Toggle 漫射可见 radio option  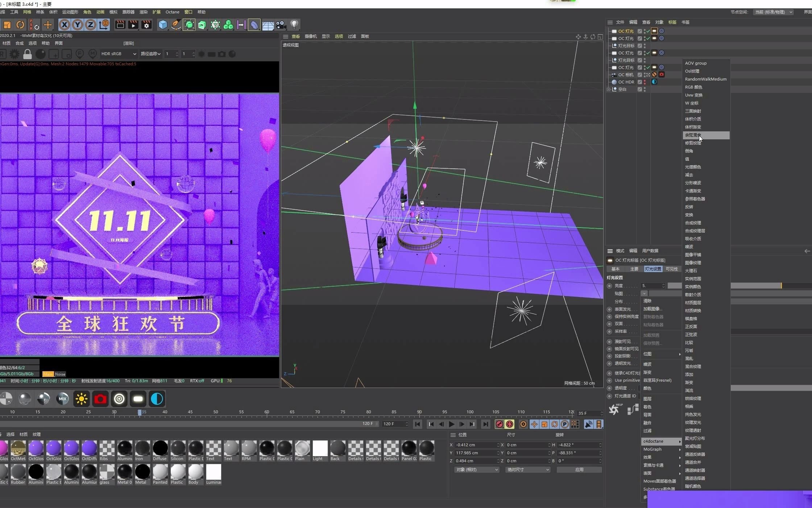click(609, 341)
